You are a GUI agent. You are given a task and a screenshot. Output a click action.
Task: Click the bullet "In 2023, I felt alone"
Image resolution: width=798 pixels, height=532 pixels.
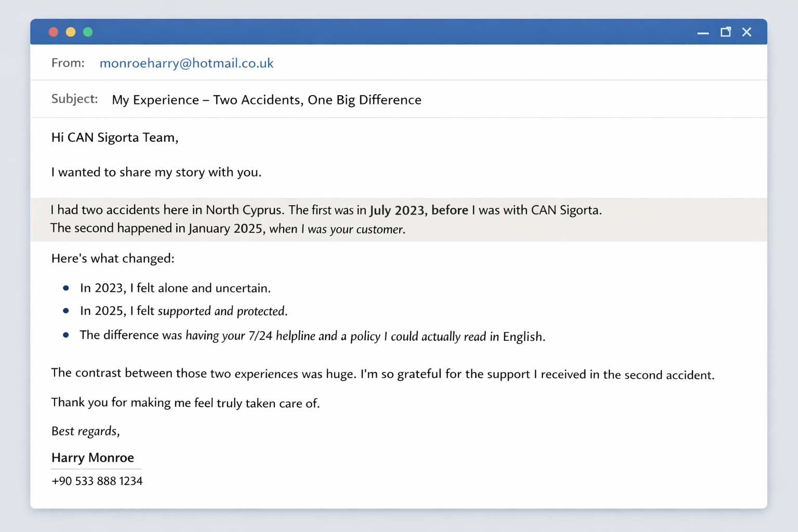click(175, 288)
